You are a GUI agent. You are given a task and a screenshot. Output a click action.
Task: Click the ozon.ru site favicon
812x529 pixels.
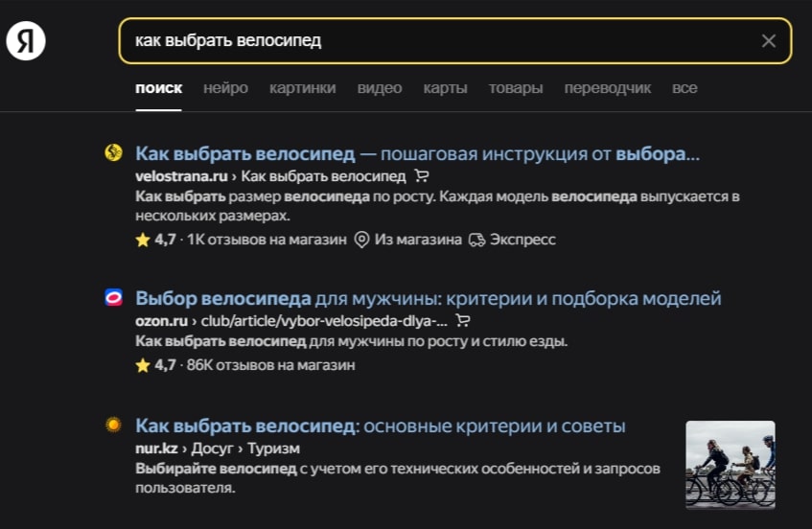point(113,298)
